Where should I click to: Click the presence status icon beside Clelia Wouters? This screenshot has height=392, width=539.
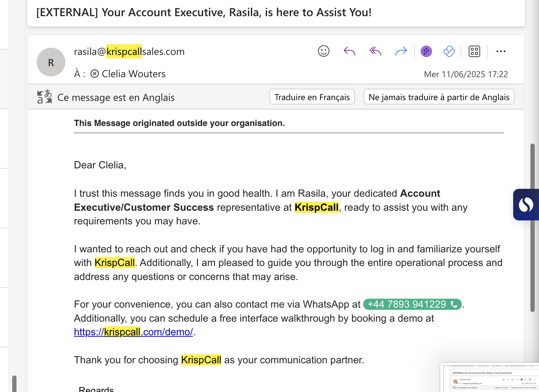[94, 74]
